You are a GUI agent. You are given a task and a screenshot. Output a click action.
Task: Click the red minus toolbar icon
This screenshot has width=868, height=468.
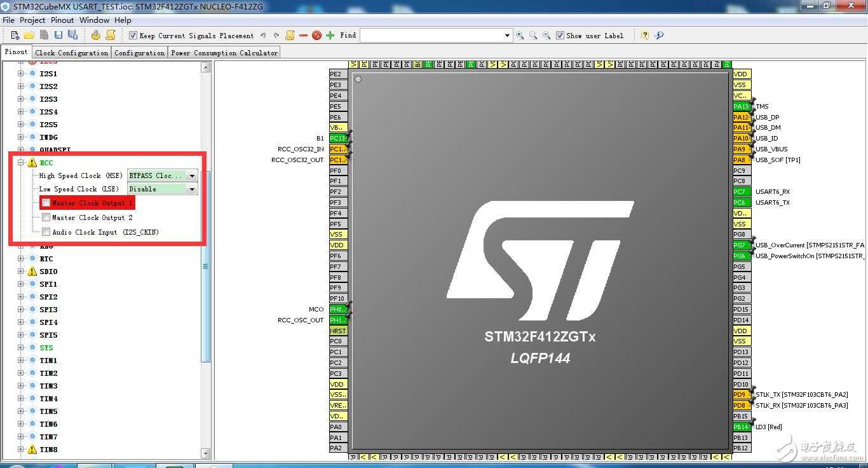[303, 36]
